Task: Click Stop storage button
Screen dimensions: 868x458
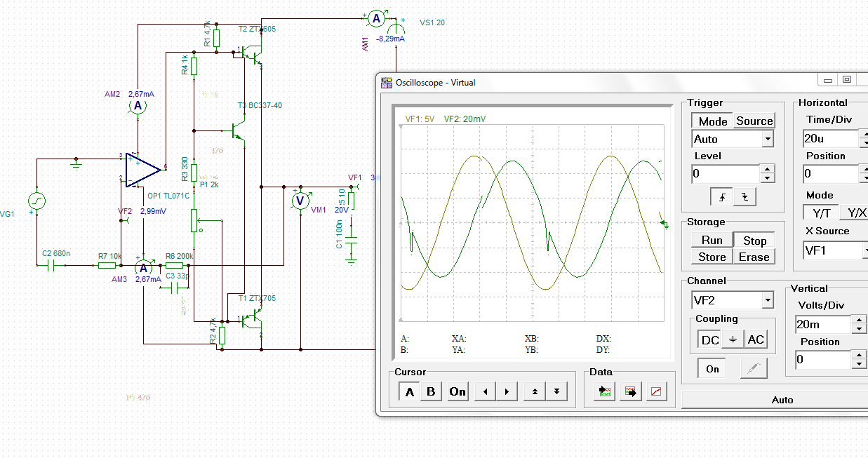Action: point(754,240)
